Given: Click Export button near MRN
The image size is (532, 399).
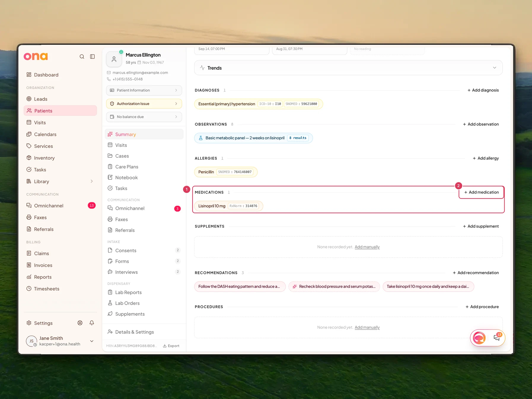Looking at the screenshot, I should 171,346.
